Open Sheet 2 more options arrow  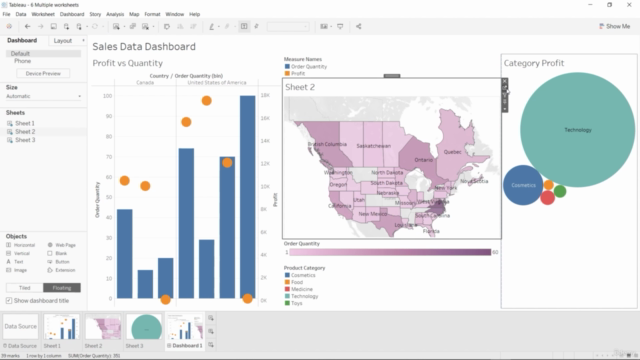(x=505, y=109)
